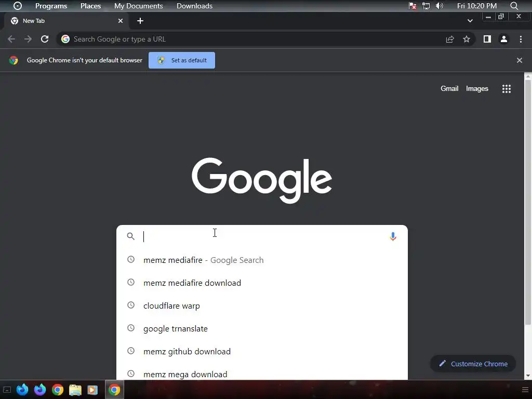The image size is (532, 399).
Task: Click the system logo in top panel
Action: 17,6
